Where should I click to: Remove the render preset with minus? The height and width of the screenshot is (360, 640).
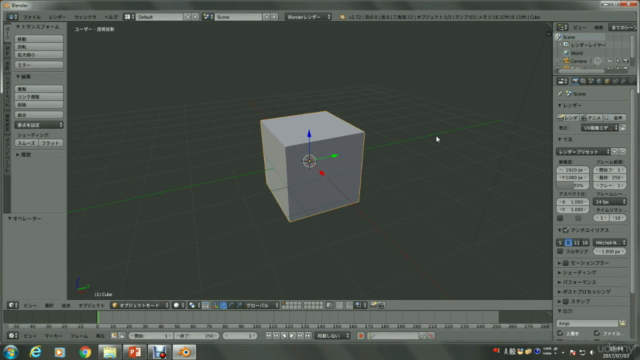coord(622,151)
